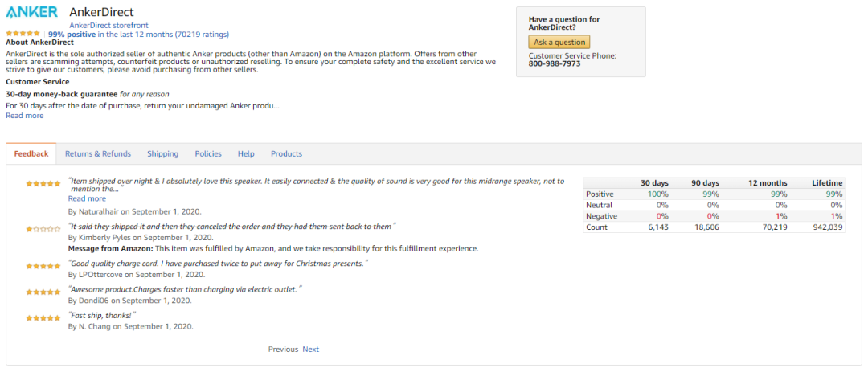Screen dimensions: 868x368
Task: Switch to the Returns & Refunds tab
Action: (x=98, y=153)
